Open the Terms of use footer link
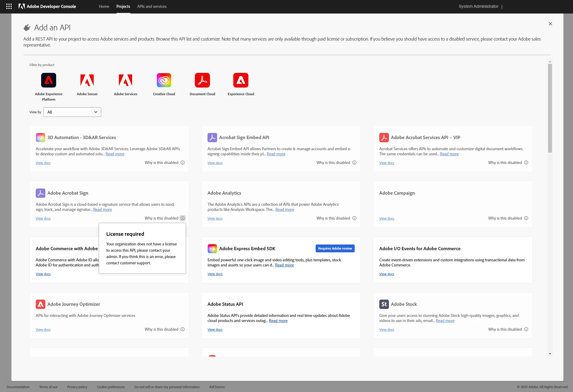 (x=48, y=387)
